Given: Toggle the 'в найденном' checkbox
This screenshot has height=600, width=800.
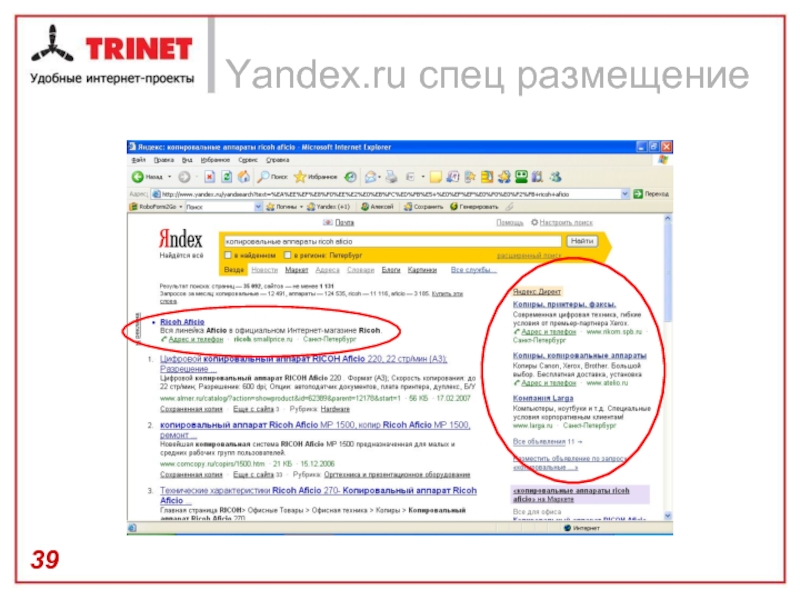Looking at the screenshot, I should [228, 255].
